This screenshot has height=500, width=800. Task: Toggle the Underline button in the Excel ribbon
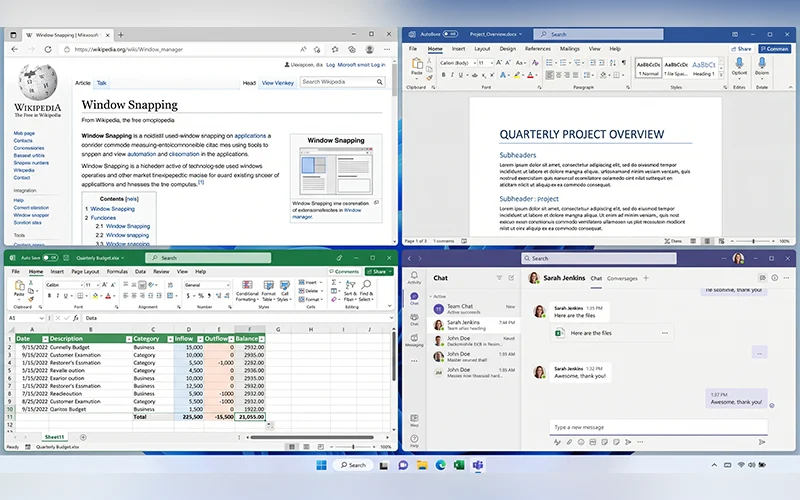click(65, 296)
